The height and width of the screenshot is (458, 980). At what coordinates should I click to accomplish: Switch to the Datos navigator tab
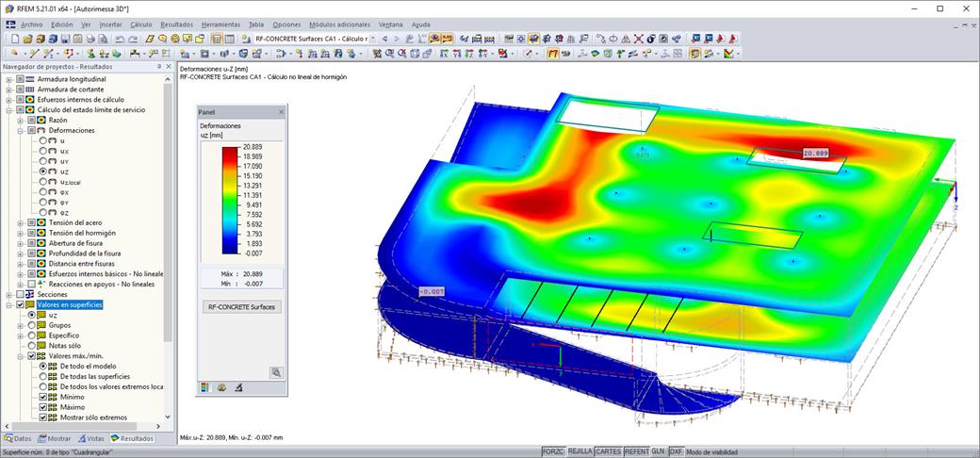coord(18,438)
